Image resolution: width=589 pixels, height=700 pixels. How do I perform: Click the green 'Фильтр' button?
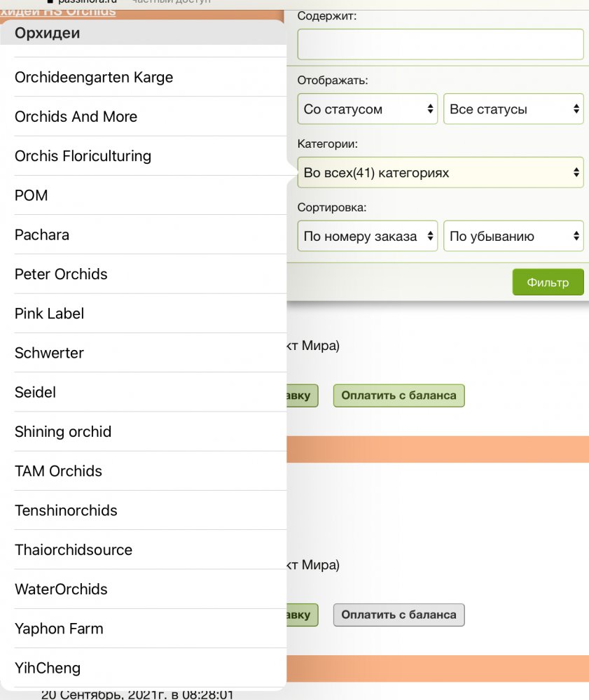coord(548,282)
